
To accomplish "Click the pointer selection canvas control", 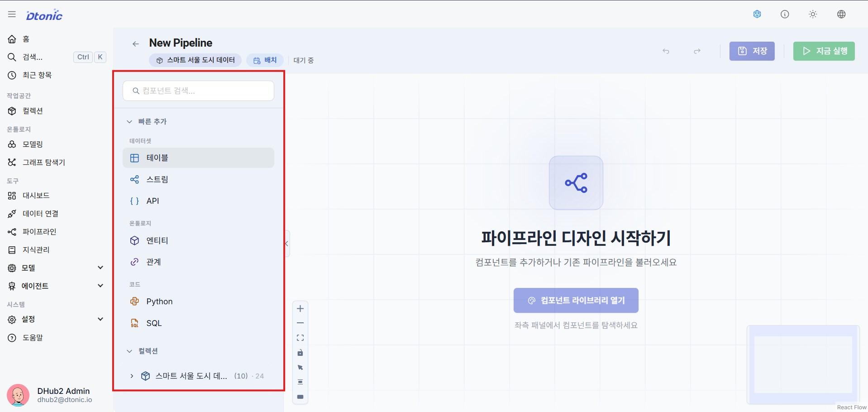I will coord(300,367).
